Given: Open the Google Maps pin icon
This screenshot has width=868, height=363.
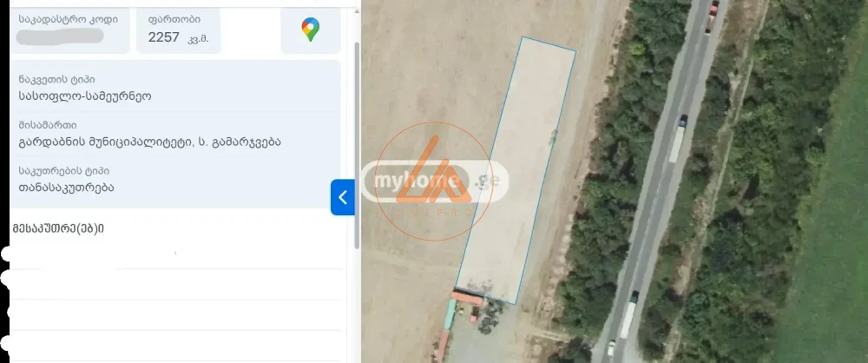Looking at the screenshot, I should tap(310, 30).
